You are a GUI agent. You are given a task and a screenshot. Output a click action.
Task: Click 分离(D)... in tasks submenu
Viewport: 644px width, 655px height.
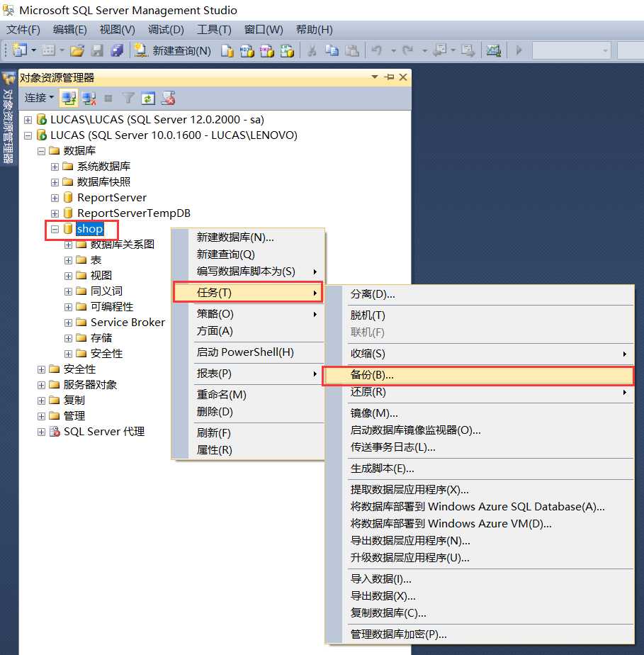coord(480,294)
